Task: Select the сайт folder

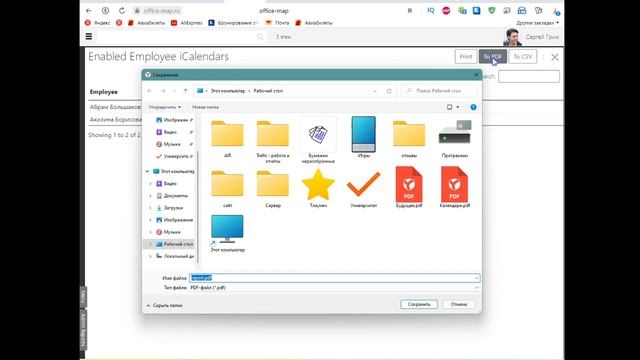Action: pyautogui.click(x=227, y=189)
